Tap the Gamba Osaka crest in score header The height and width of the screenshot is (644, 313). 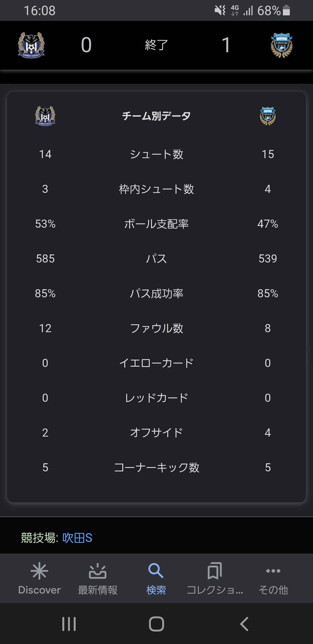[31, 45]
